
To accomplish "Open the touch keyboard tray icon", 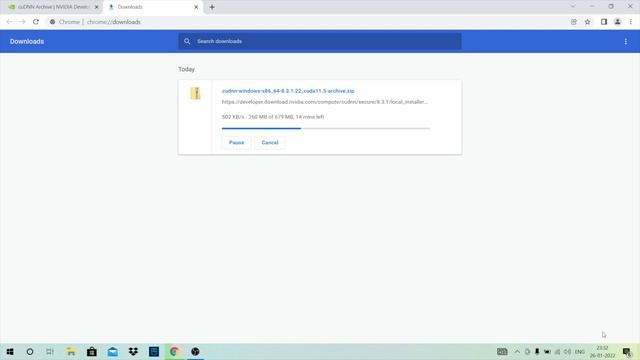I will click(502, 351).
